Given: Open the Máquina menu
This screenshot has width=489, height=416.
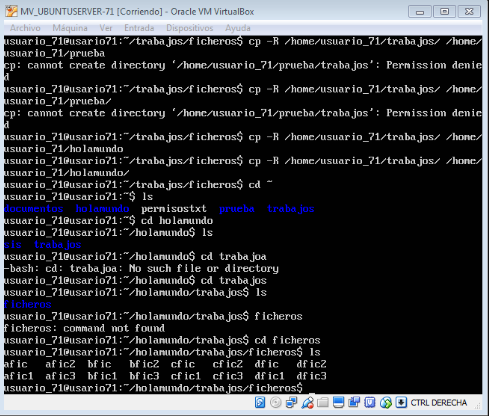Looking at the screenshot, I should click(70, 28).
